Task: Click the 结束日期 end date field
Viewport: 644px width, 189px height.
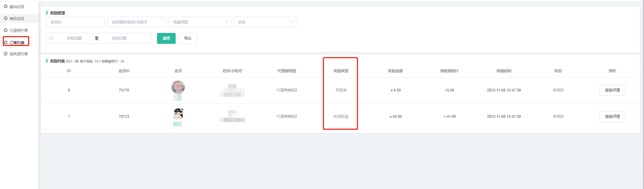Action: click(119, 38)
